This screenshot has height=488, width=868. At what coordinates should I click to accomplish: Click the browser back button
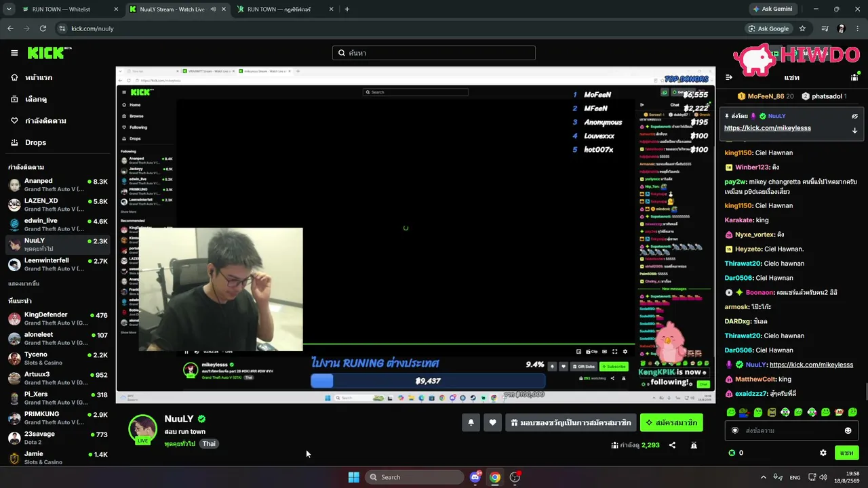pos(10,28)
